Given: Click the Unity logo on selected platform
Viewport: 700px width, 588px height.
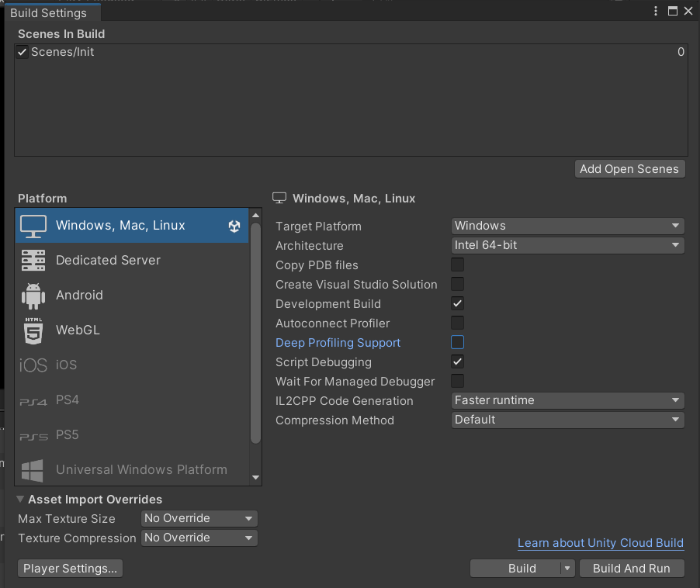Looking at the screenshot, I should tap(234, 227).
